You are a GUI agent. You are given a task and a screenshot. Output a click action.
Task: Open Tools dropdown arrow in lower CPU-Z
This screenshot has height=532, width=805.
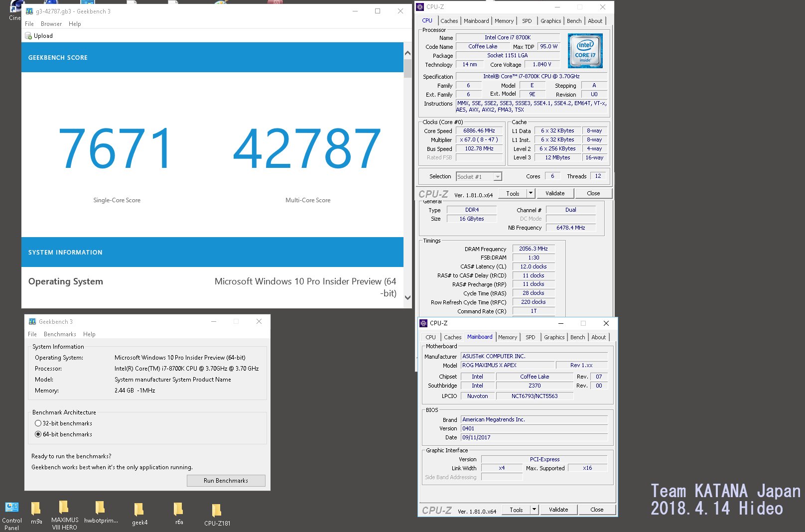[x=535, y=510]
